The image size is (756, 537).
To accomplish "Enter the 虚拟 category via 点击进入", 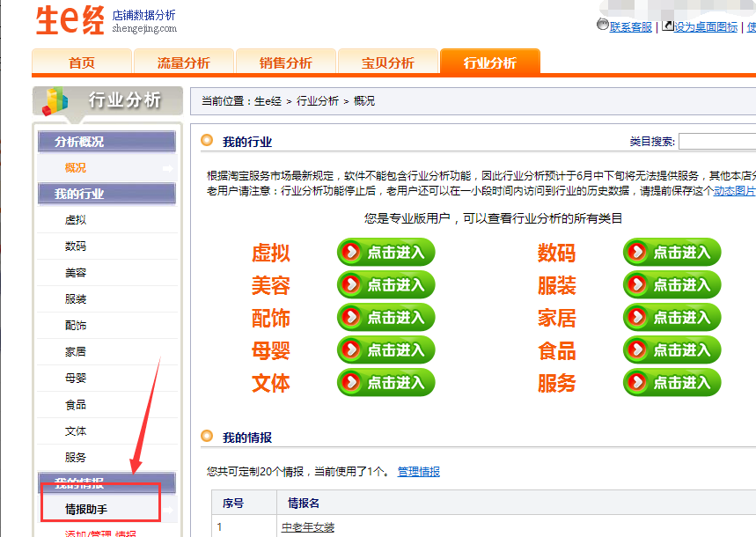I will (x=385, y=253).
